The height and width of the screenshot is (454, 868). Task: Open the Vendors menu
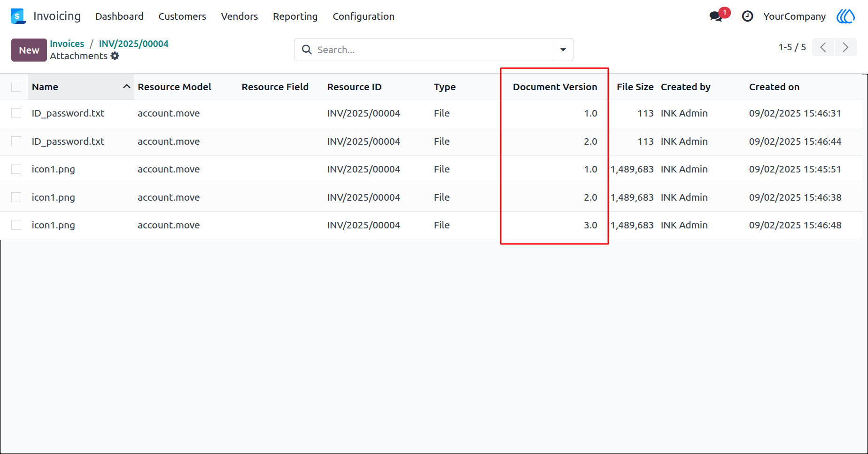240,16
